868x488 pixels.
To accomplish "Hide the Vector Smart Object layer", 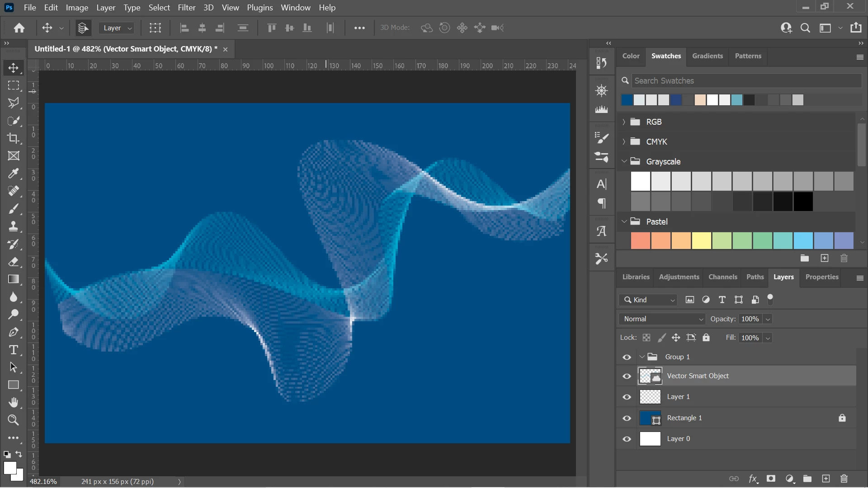I will click(x=627, y=376).
